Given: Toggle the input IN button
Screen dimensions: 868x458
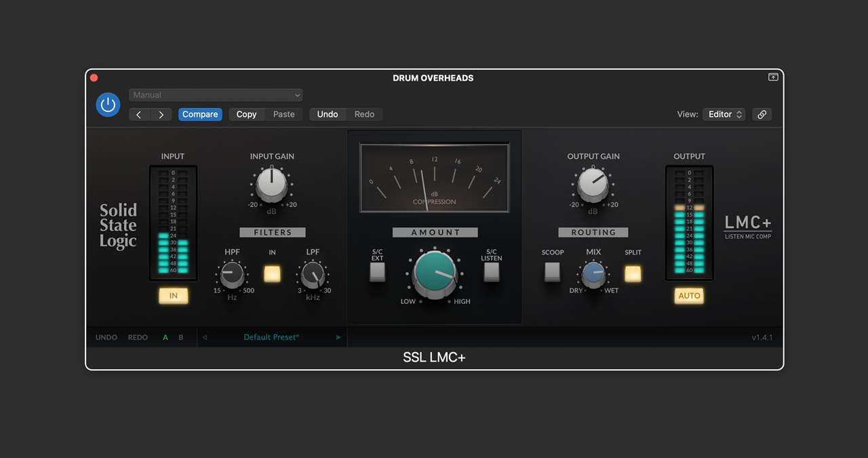Looking at the screenshot, I should pos(174,296).
